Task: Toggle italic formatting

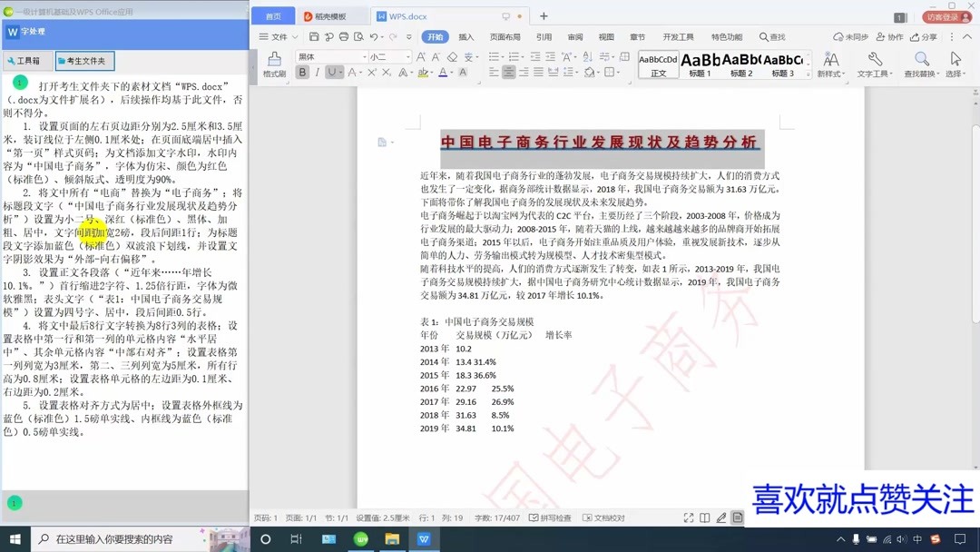Action: (x=318, y=72)
